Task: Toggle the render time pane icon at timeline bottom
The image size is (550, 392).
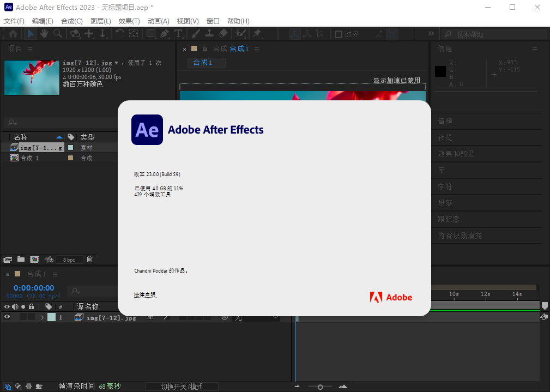Action: click(39, 387)
